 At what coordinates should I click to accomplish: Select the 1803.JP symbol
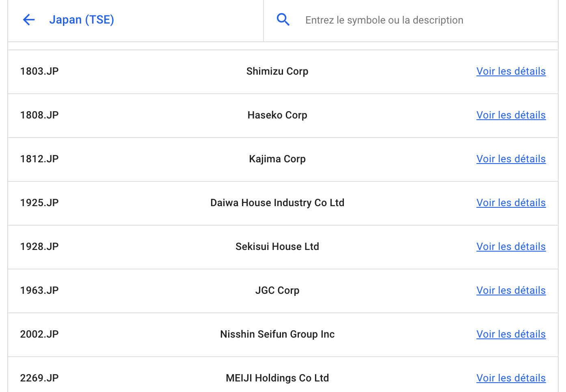(39, 71)
